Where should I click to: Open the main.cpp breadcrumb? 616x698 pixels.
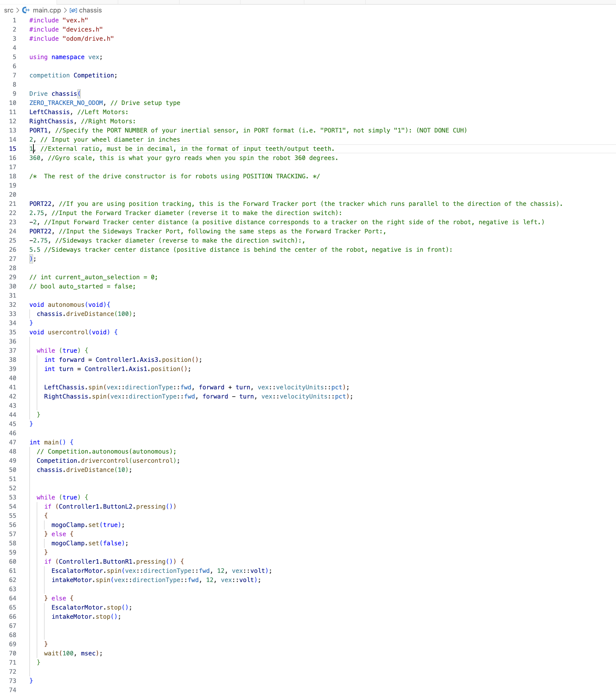[x=47, y=10]
